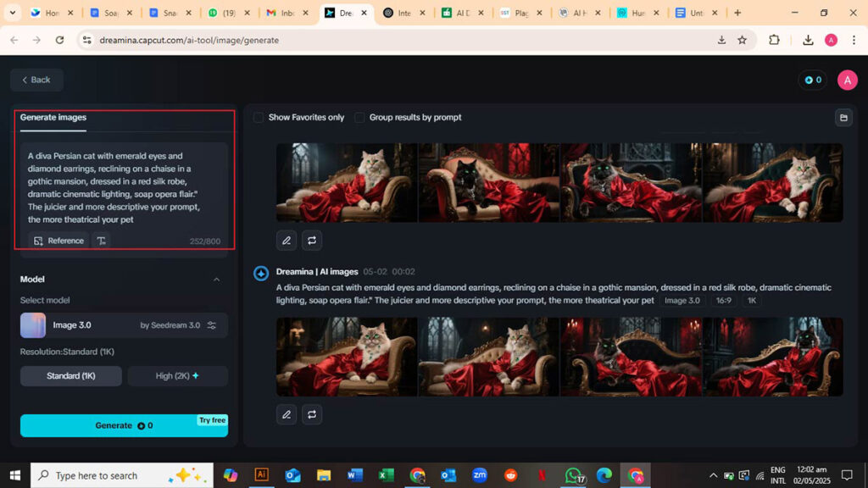
Task: Open the credits counter showing 0
Action: 813,80
